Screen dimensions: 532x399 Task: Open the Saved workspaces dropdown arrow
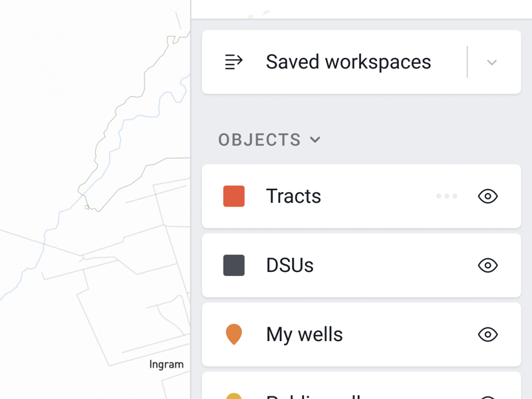click(491, 63)
